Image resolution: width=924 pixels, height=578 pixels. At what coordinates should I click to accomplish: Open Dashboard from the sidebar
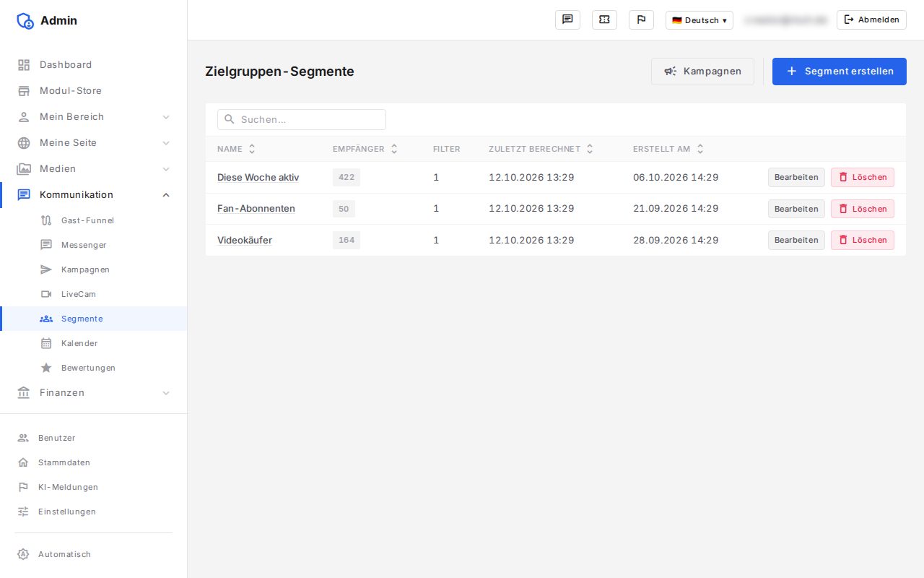94,65
